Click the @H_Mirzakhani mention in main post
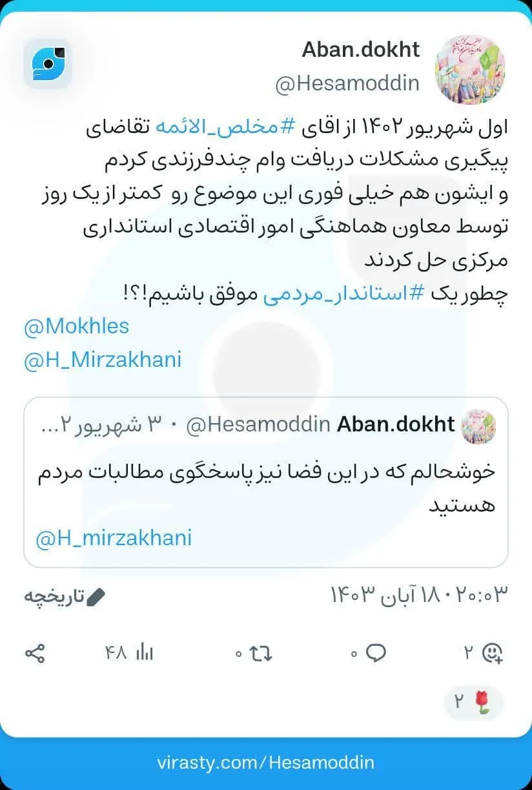The image size is (532, 790). tap(103, 359)
